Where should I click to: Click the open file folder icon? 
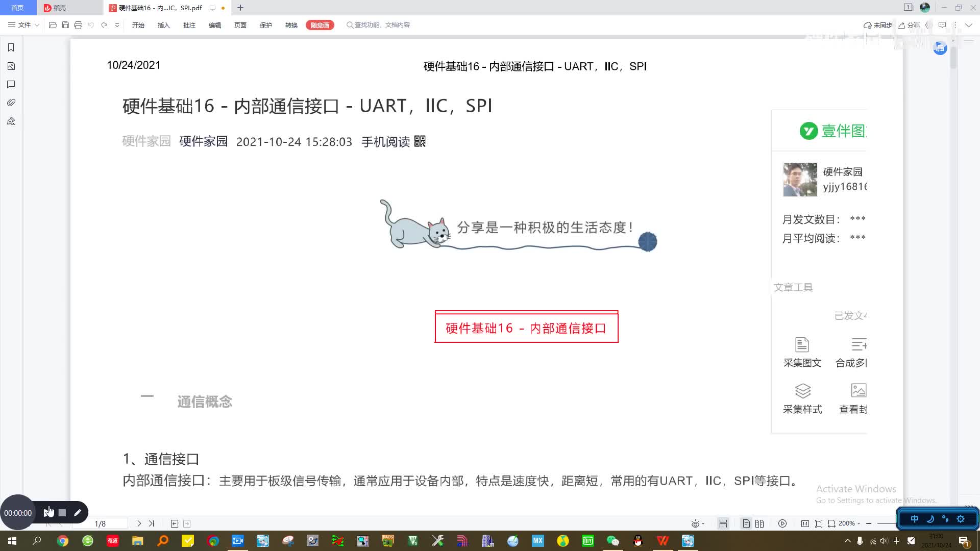(53, 25)
